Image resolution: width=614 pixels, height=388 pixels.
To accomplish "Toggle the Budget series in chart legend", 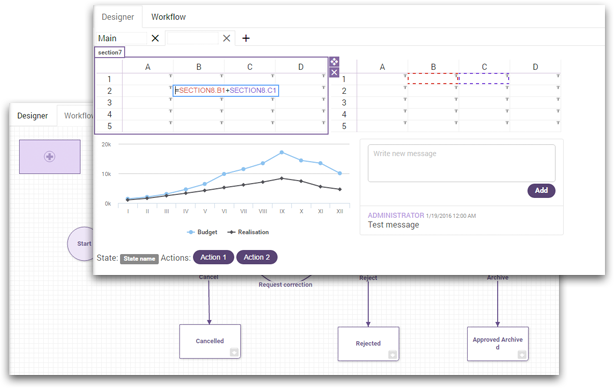I will (x=202, y=232).
